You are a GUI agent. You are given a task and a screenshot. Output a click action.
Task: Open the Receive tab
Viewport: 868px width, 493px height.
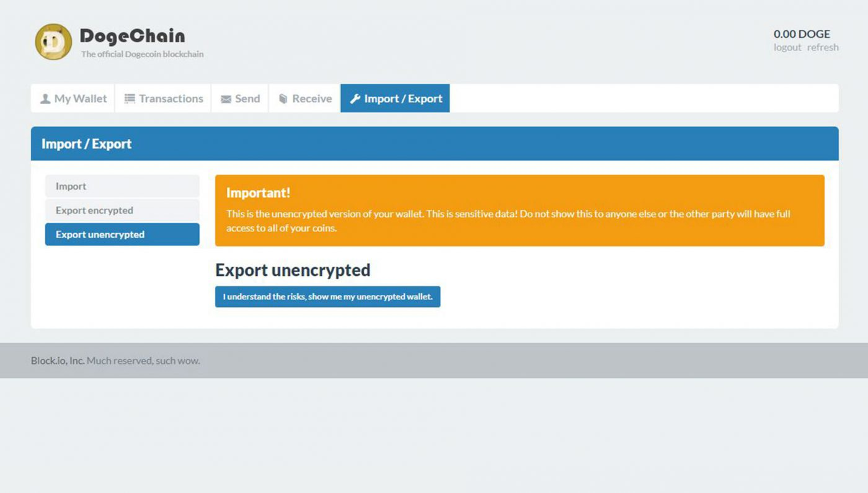tap(305, 99)
